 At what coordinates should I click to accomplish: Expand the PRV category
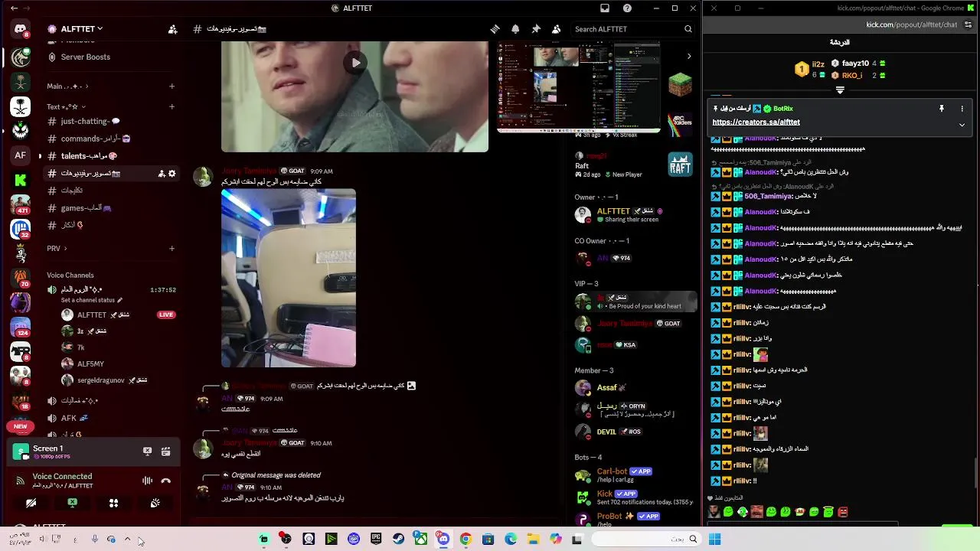click(x=57, y=248)
